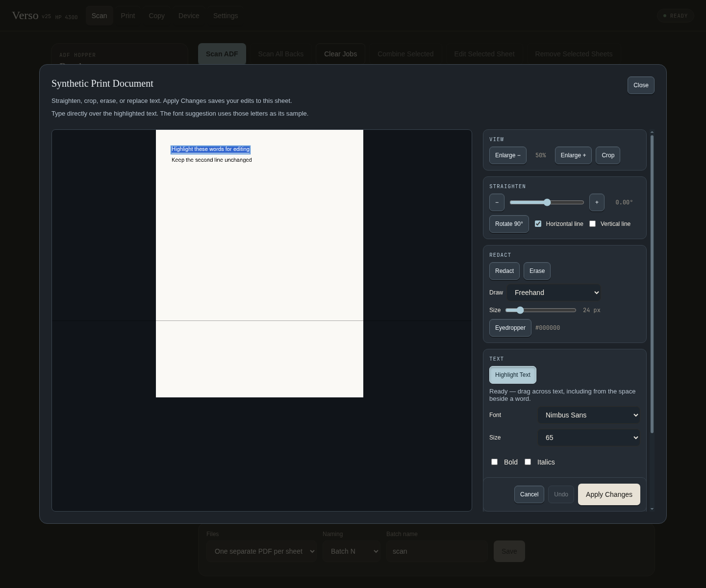Open the Font dropdown showing Nimbus Sans
This screenshot has width=706, height=588.
[x=589, y=415]
